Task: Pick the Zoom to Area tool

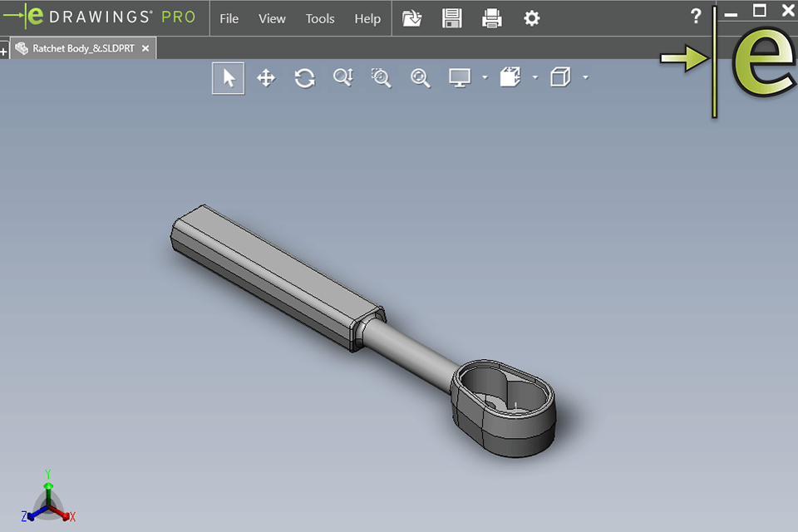Action: 382,78
